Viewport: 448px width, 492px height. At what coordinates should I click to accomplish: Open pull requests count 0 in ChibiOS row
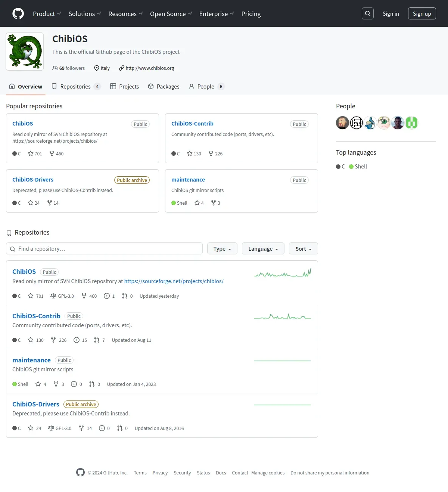[127, 296]
